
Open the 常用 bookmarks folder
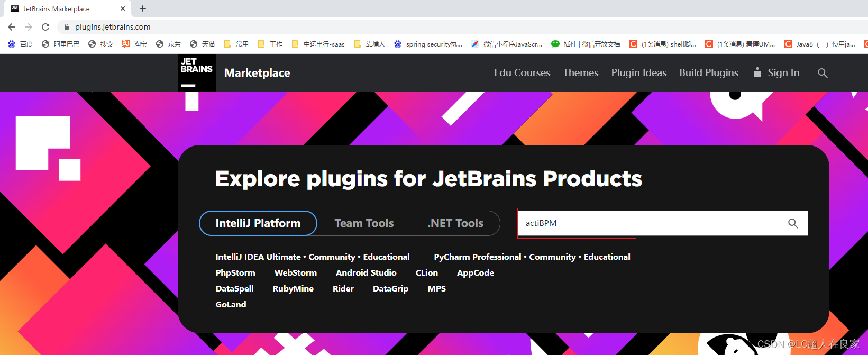(236, 44)
